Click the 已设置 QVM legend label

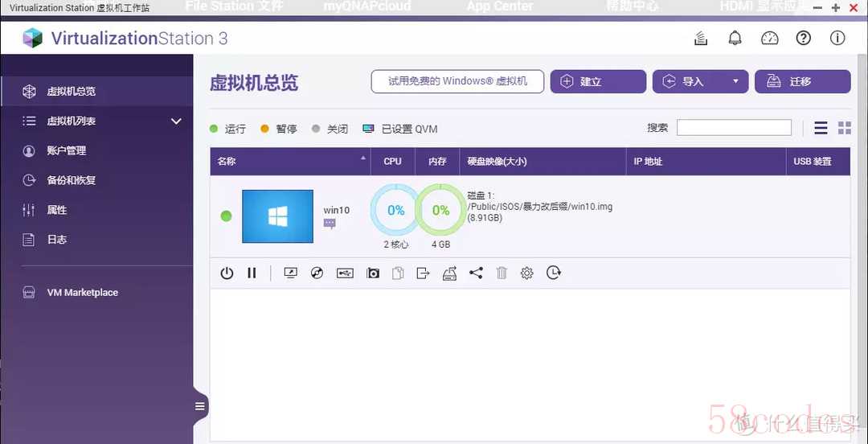(x=410, y=129)
